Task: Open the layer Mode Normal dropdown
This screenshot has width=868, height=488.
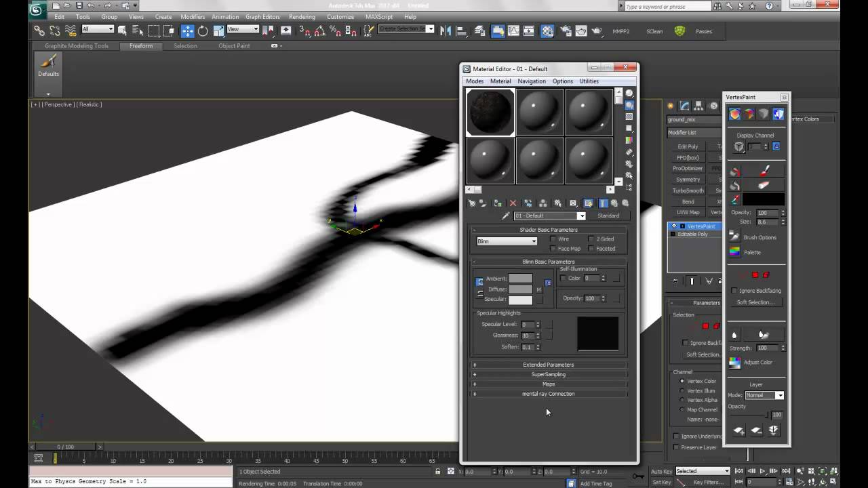Action: click(x=764, y=395)
